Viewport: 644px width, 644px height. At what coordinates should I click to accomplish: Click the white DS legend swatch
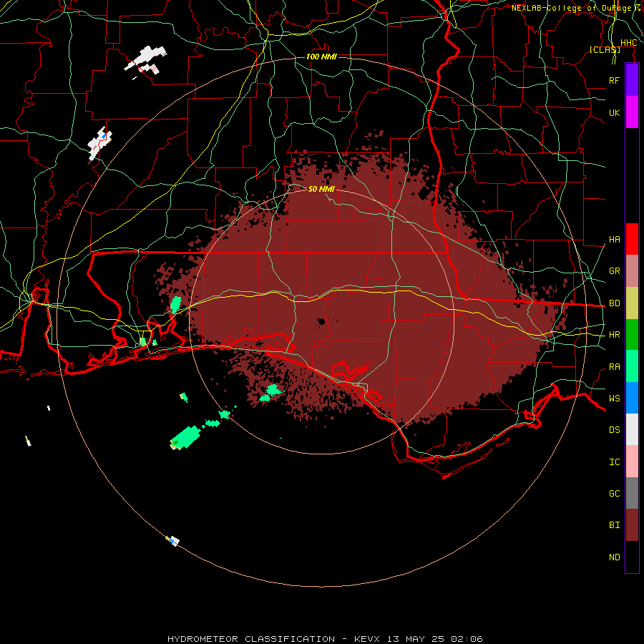632,429
